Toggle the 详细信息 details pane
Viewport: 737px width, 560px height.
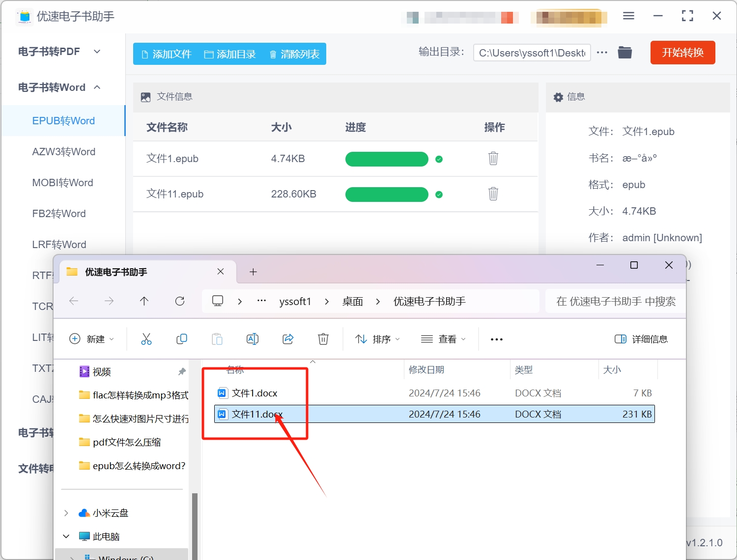(641, 339)
